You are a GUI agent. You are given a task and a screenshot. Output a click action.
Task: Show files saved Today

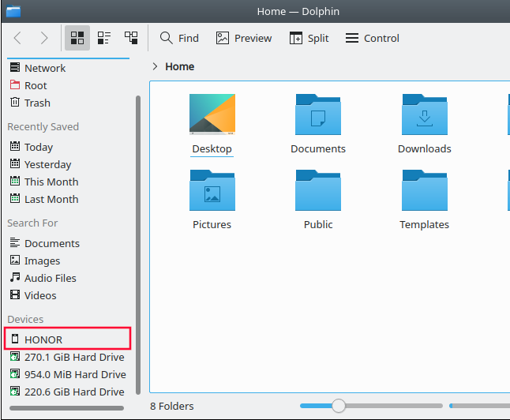coord(68,147)
